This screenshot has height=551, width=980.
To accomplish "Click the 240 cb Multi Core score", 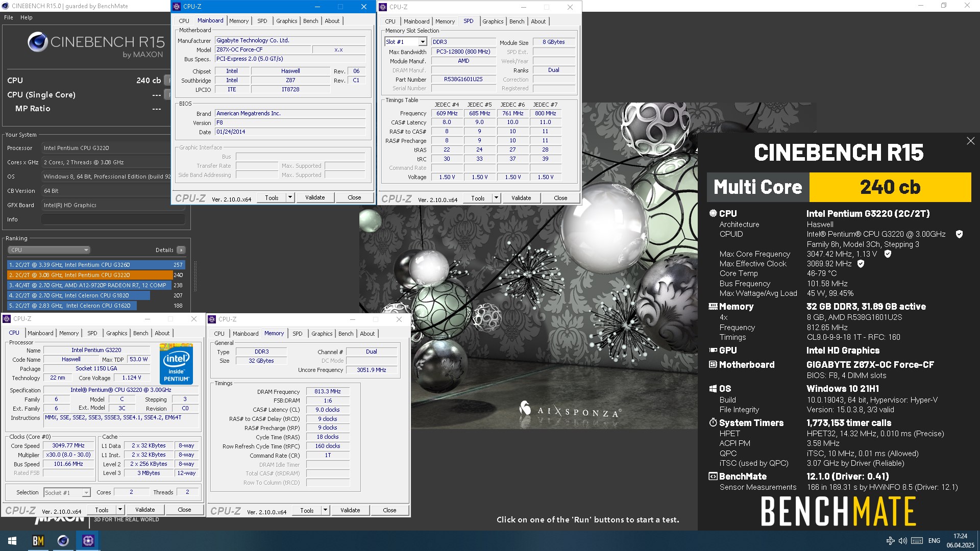I will 890,187.
